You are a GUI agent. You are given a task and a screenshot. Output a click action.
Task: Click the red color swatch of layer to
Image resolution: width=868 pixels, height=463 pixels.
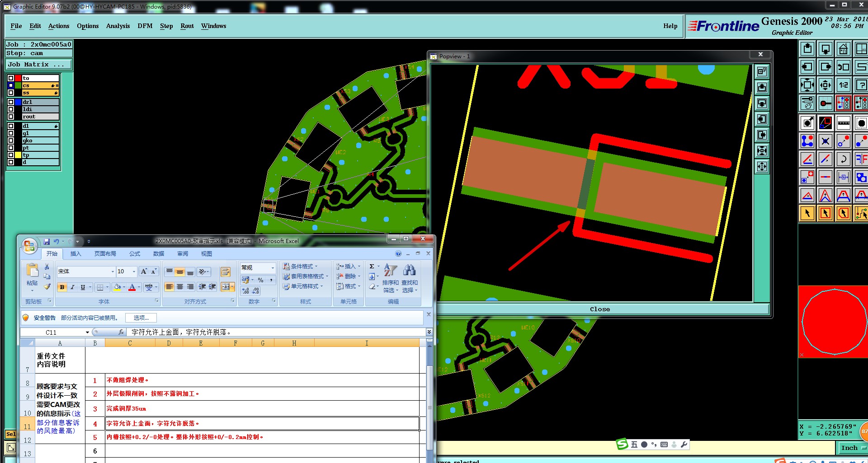pyautogui.click(x=19, y=78)
